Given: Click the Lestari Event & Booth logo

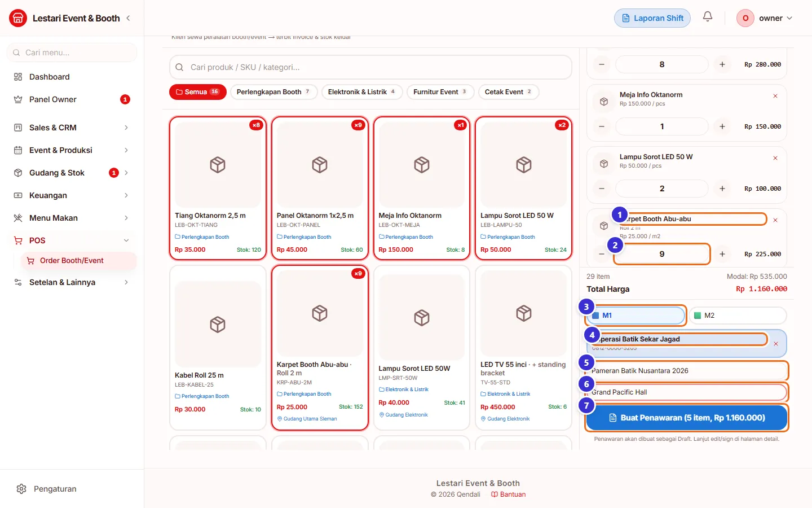Looking at the screenshot, I should [x=18, y=18].
